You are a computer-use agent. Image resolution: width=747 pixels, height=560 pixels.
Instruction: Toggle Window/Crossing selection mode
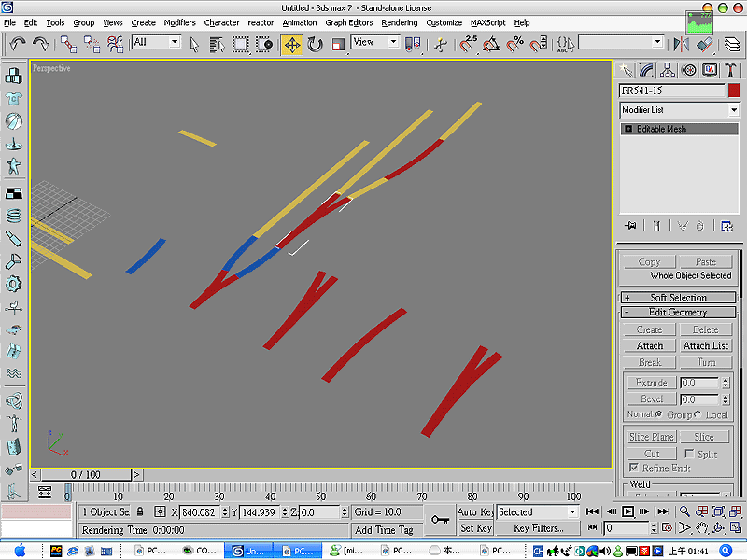point(264,45)
